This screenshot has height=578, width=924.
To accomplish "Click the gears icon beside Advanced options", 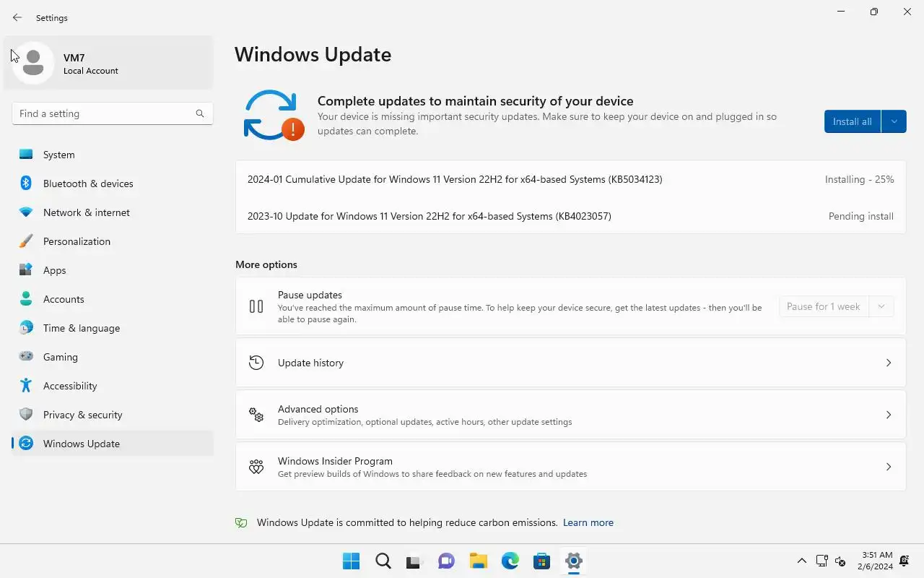I will 256,415.
